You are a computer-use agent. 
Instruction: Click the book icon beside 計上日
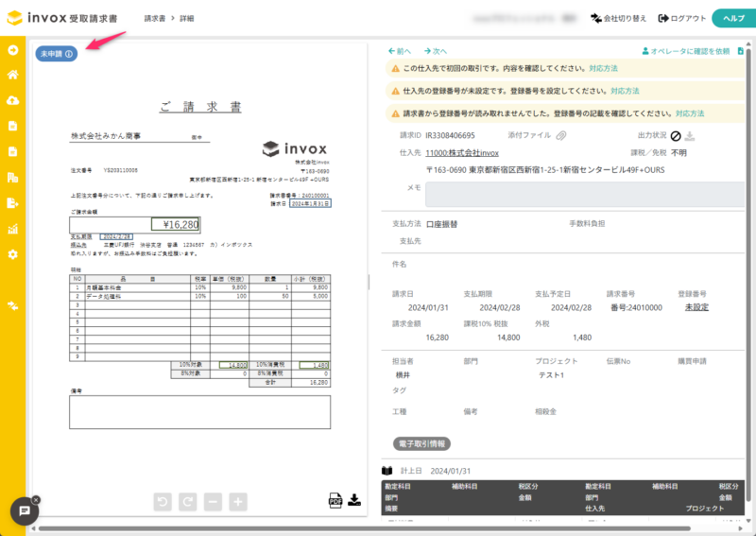coord(387,471)
